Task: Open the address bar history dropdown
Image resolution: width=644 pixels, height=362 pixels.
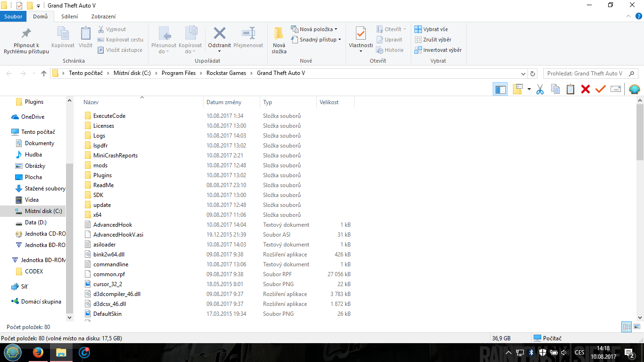Action: [523, 74]
